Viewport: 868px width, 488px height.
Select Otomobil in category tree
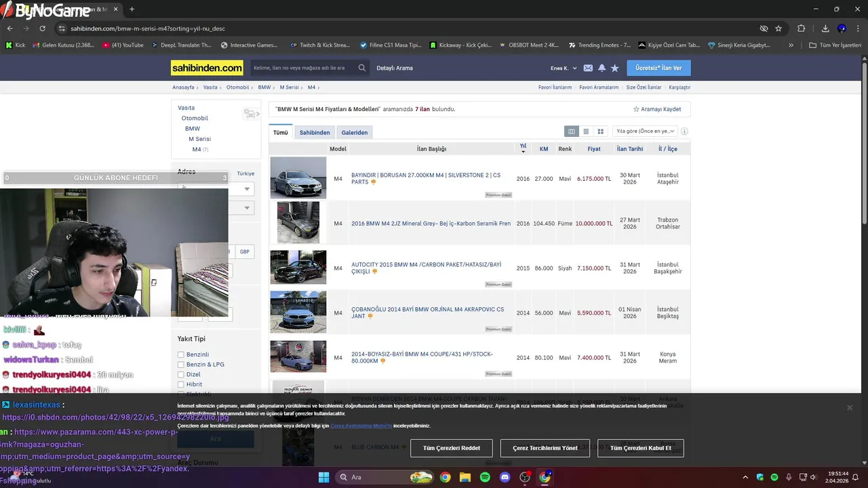[195, 118]
